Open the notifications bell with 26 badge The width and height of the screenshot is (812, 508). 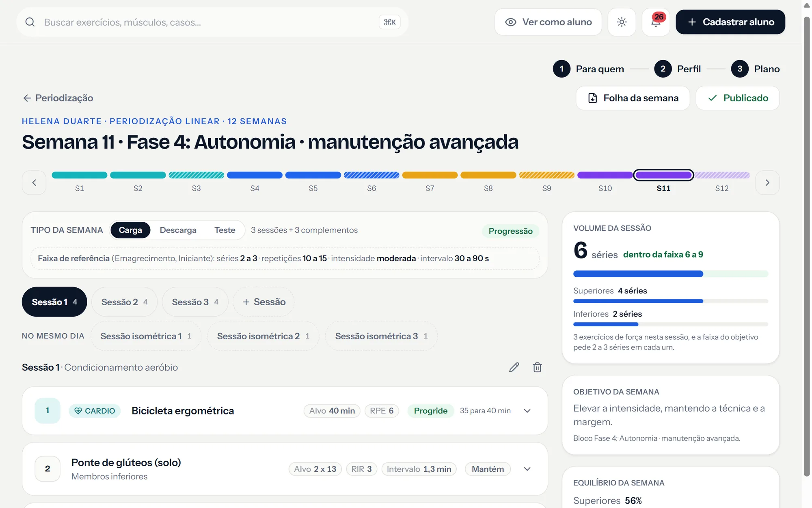pos(656,22)
